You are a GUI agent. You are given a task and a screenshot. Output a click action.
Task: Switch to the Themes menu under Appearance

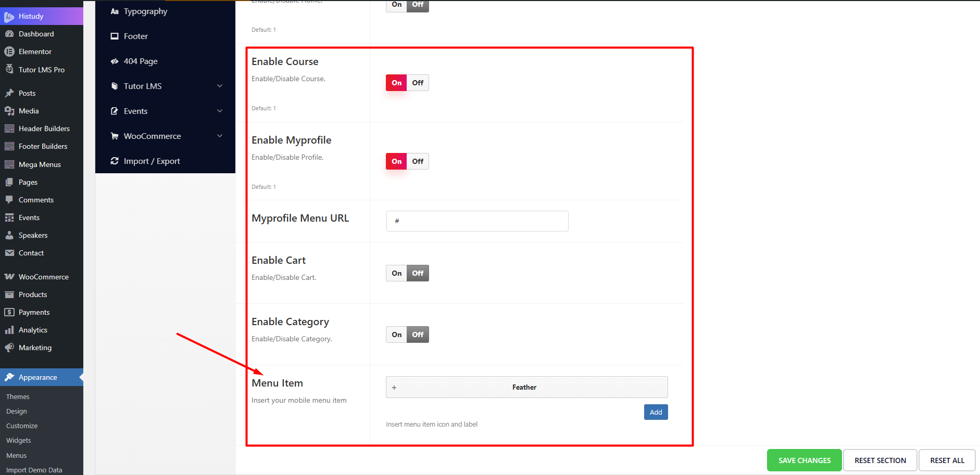point(17,396)
